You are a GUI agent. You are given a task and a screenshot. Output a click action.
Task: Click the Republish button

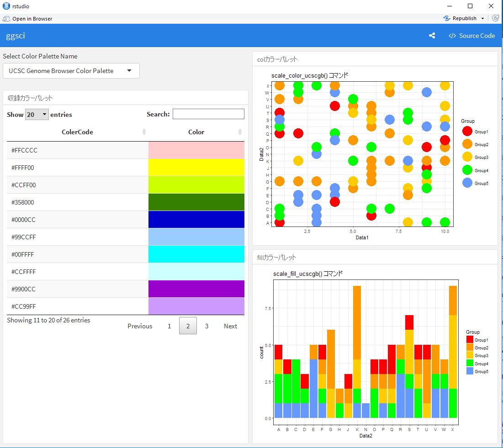point(460,18)
